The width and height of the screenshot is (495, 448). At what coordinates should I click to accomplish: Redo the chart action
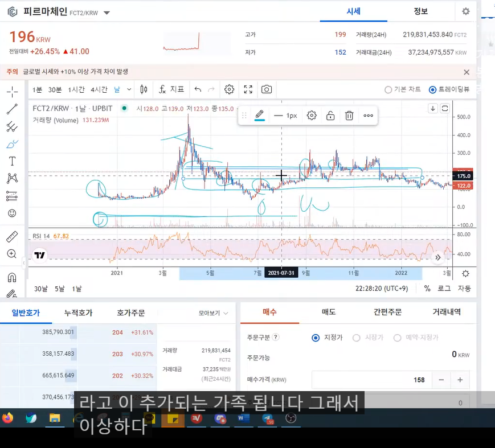(x=211, y=89)
